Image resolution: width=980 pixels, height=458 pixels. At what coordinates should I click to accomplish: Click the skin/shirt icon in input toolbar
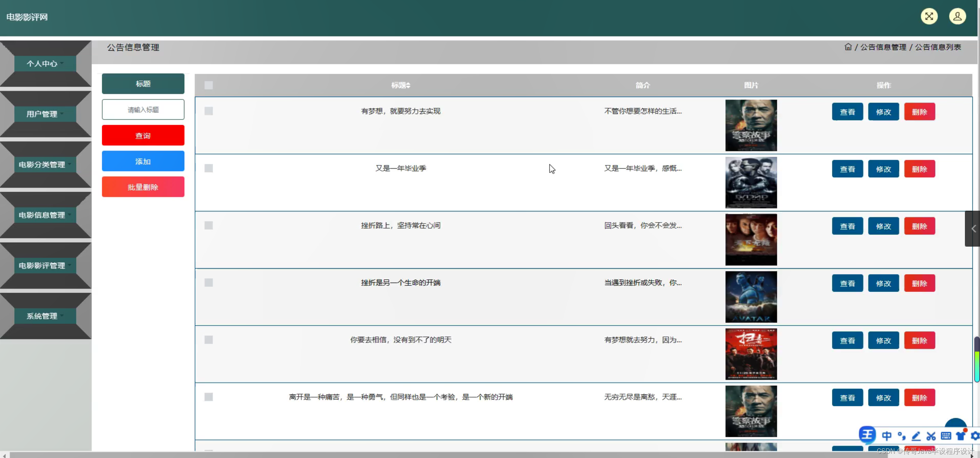960,436
